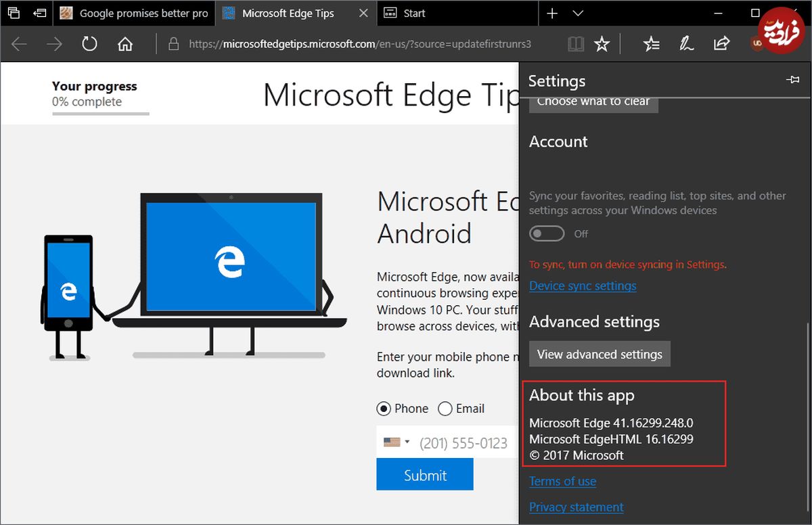This screenshot has height=525, width=812.
Task: Open the tabs you've set aside icon
Action: (x=14, y=13)
